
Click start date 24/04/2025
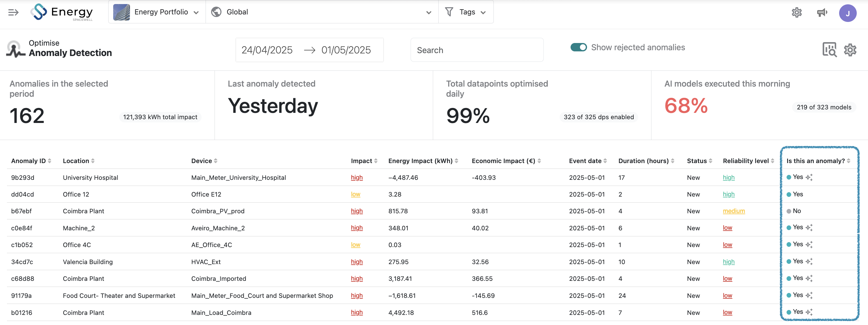coord(267,50)
